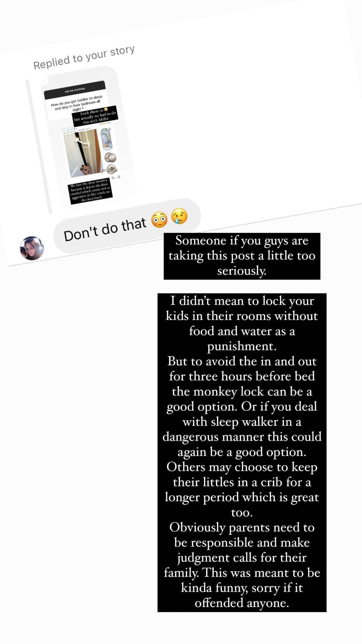Tap the "ask me anything" header bar
The height and width of the screenshot is (644, 362).
[75, 89]
